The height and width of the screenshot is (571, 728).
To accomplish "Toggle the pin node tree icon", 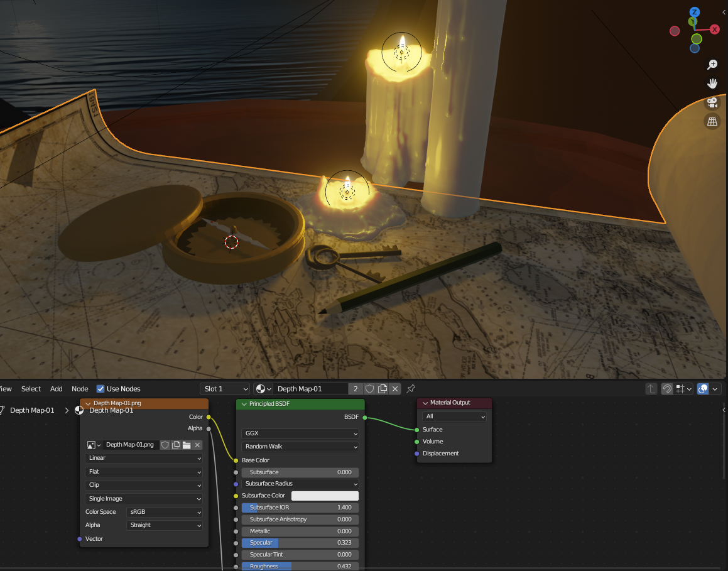I will pos(411,389).
